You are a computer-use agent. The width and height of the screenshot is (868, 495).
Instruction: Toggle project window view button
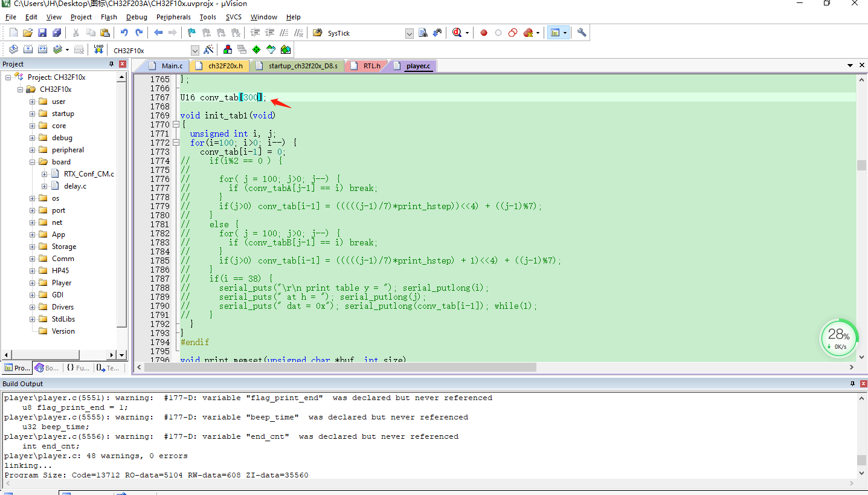pos(555,33)
